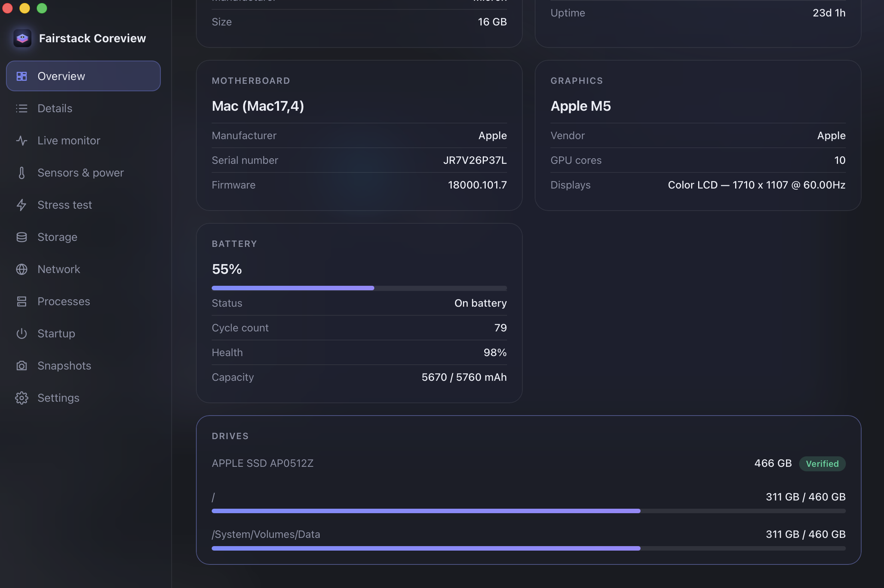Click the Network globe icon
This screenshot has width=884, height=588.
click(x=22, y=269)
